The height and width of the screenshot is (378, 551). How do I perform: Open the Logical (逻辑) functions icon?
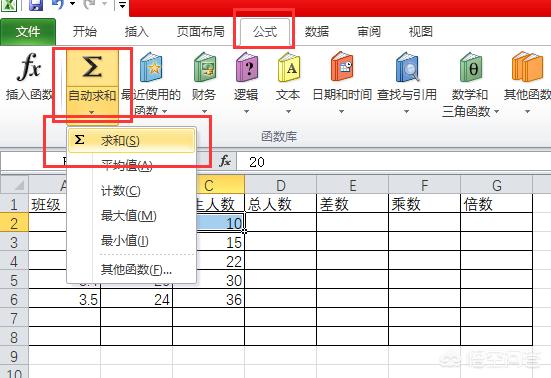(x=247, y=67)
